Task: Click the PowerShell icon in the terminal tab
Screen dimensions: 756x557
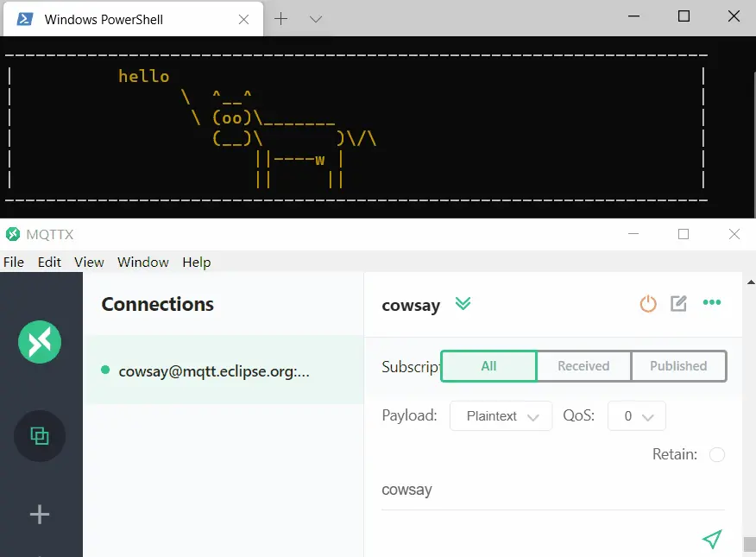Action: pyautogui.click(x=24, y=19)
